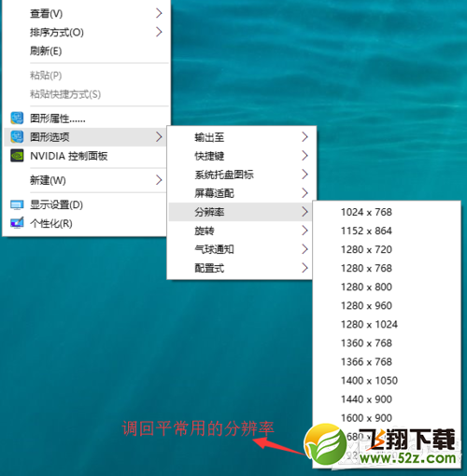Choose resolution 1400 x 1050
467x476 pixels.
tap(387, 381)
